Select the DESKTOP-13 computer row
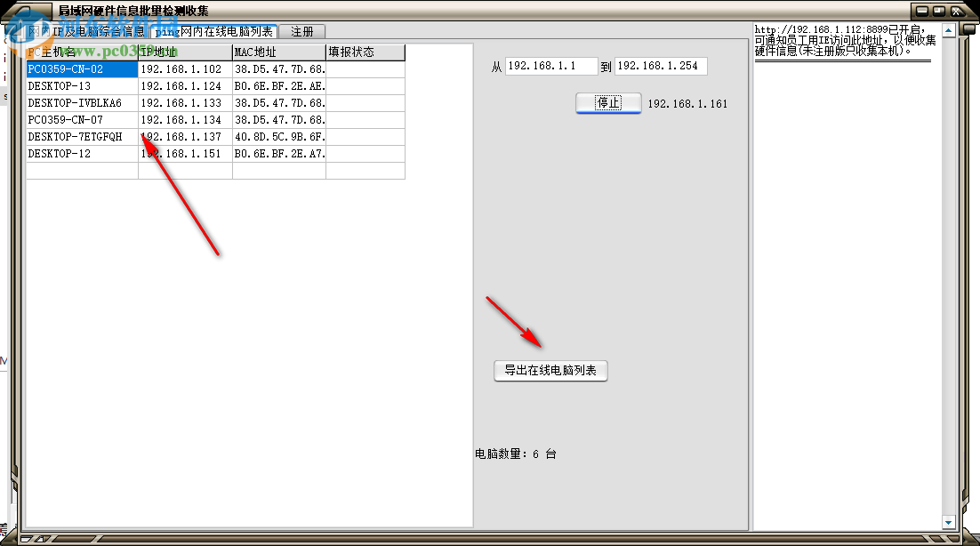The height and width of the screenshot is (546, 980). pyautogui.click(x=80, y=85)
